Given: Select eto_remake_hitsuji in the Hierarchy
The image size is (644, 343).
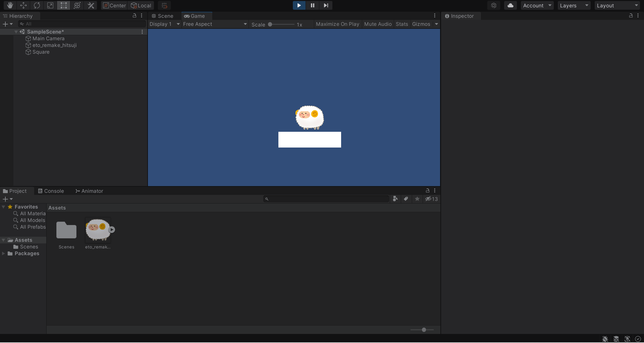Looking at the screenshot, I should coord(54,45).
